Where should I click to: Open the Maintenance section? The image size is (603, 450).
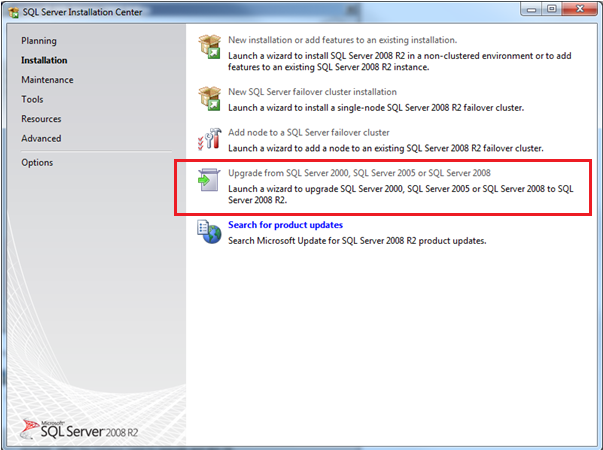(47, 80)
